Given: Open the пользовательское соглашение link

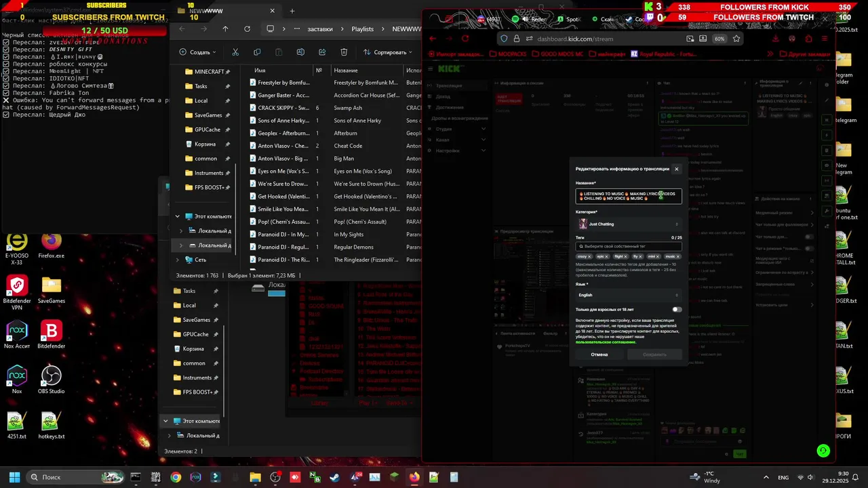Looking at the screenshot, I should [x=606, y=342].
